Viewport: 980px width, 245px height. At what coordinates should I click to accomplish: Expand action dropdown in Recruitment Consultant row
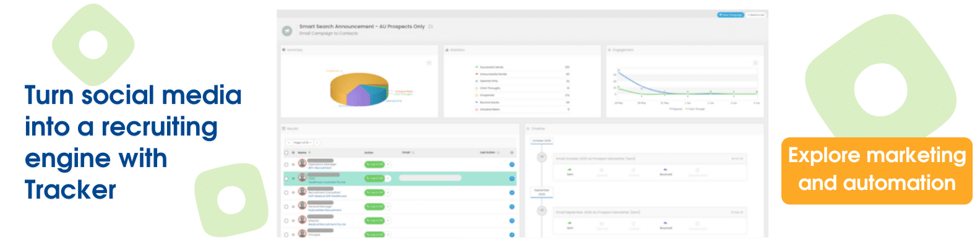[x=389, y=192]
